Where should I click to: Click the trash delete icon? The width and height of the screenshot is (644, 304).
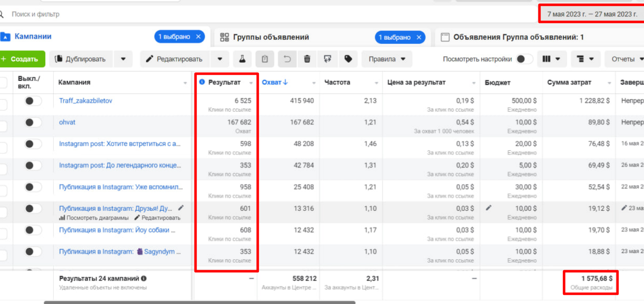pyautogui.click(x=307, y=59)
